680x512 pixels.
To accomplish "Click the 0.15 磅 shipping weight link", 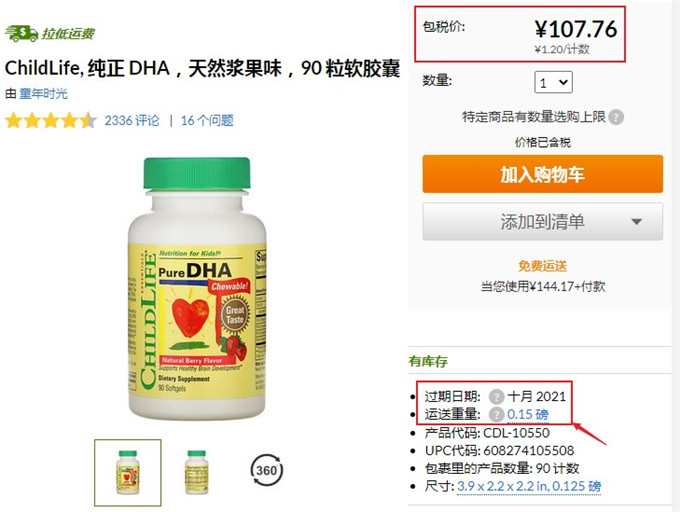I will 528,414.
